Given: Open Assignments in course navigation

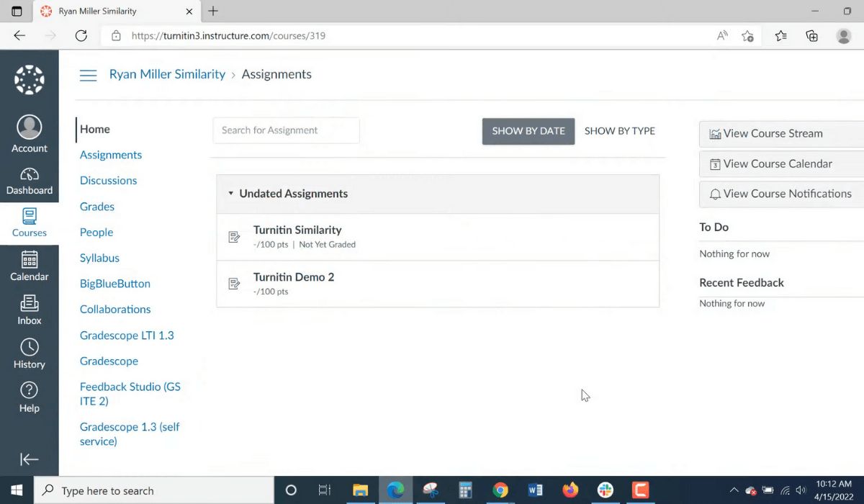Looking at the screenshot, I should pos(111,155).
